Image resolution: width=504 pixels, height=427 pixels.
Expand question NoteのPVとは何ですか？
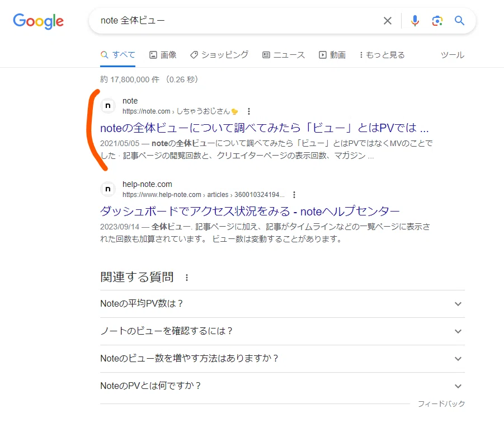point(282,386)
